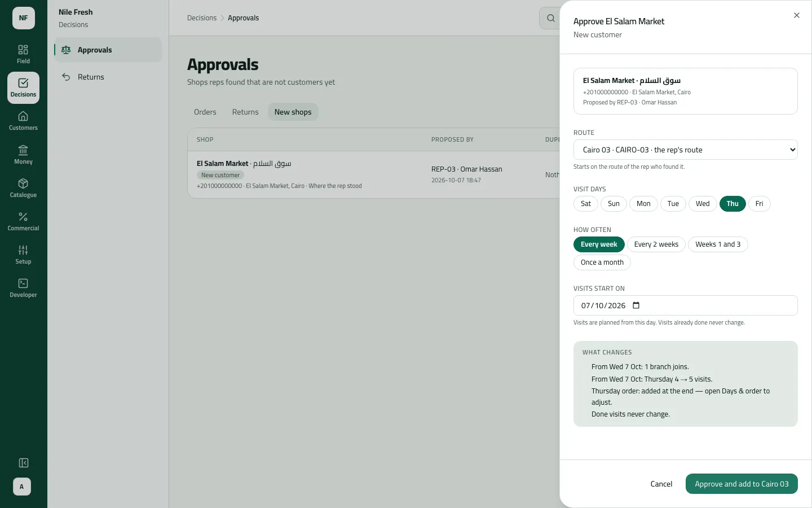
Task: Open Returns in the Decisions menu
Action: coord(108,77)
